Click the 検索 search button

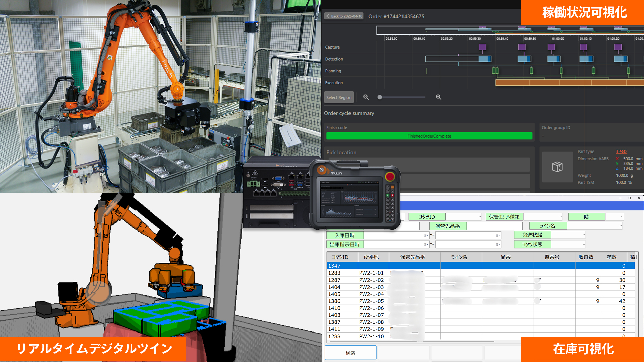coord(351,353)
